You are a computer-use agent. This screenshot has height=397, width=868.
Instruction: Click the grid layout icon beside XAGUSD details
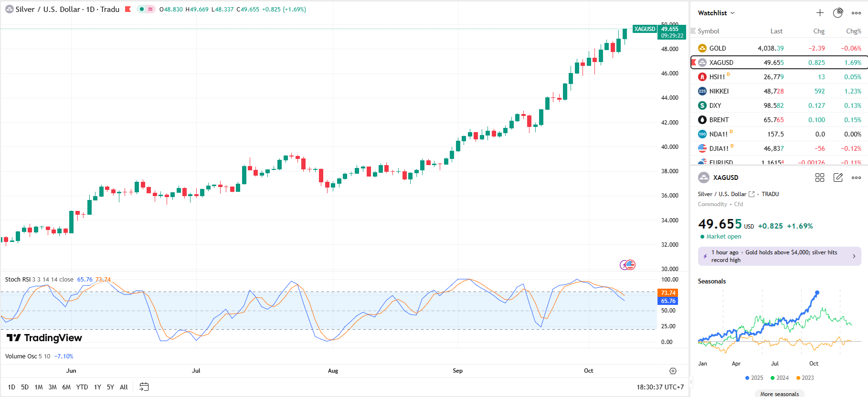820,178
